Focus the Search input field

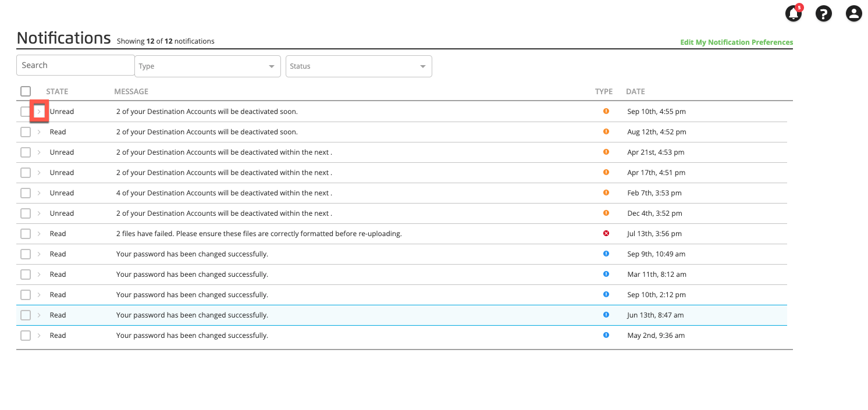(76, 65)
